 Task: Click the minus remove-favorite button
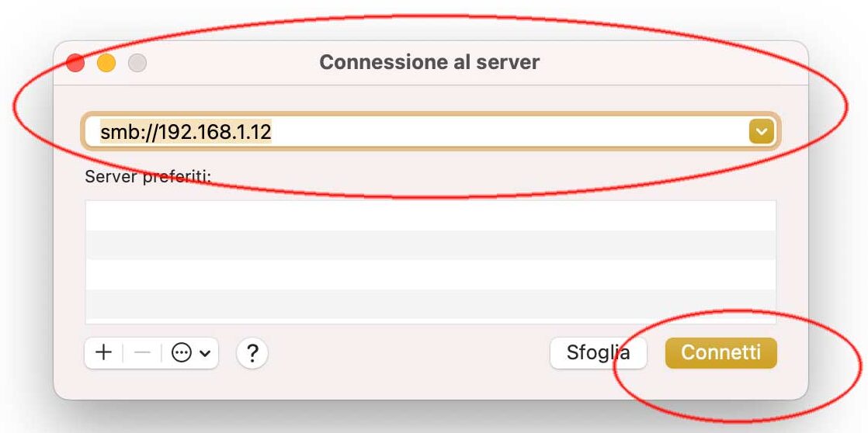(x=142, y=353)
